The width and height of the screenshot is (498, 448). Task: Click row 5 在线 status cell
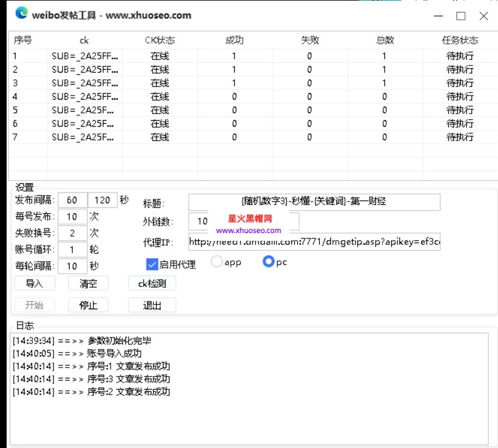click(160, 110)
